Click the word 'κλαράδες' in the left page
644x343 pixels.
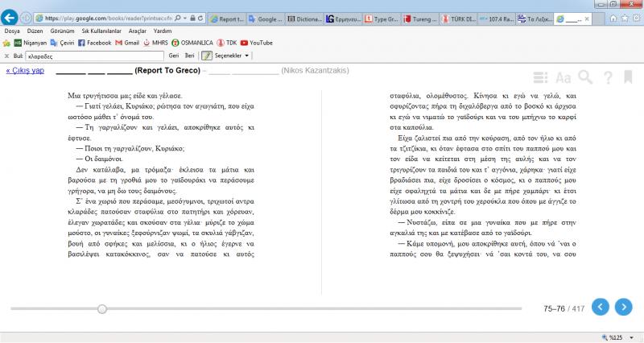(x=83, y=212)
